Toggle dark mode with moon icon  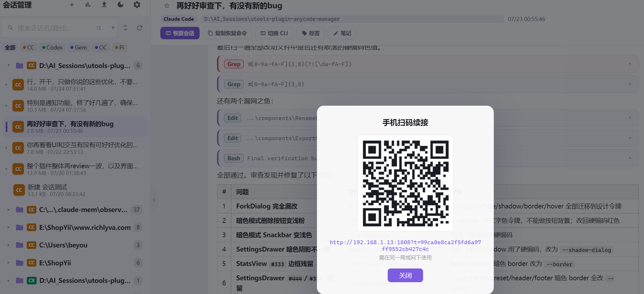(x=121, y=5)
